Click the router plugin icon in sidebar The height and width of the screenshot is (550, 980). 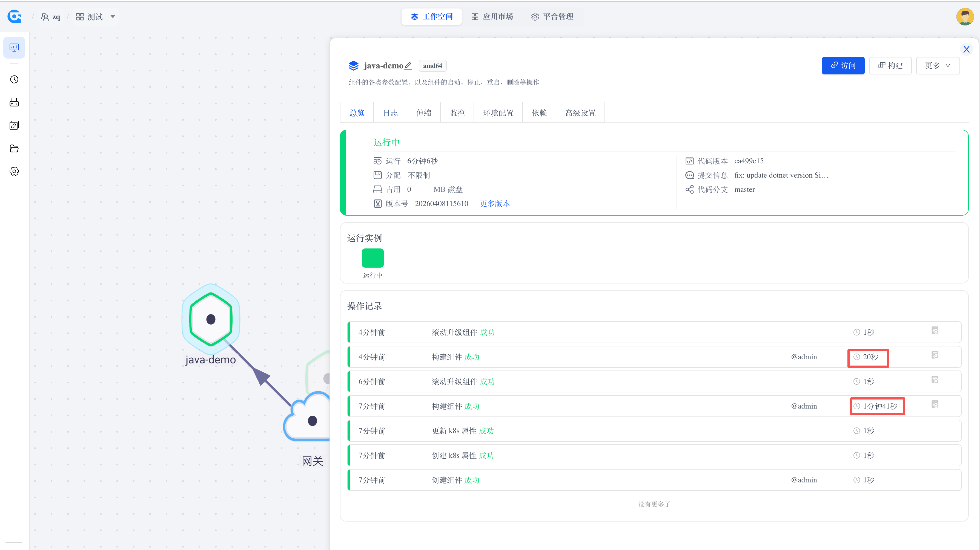tap(14, 102)
